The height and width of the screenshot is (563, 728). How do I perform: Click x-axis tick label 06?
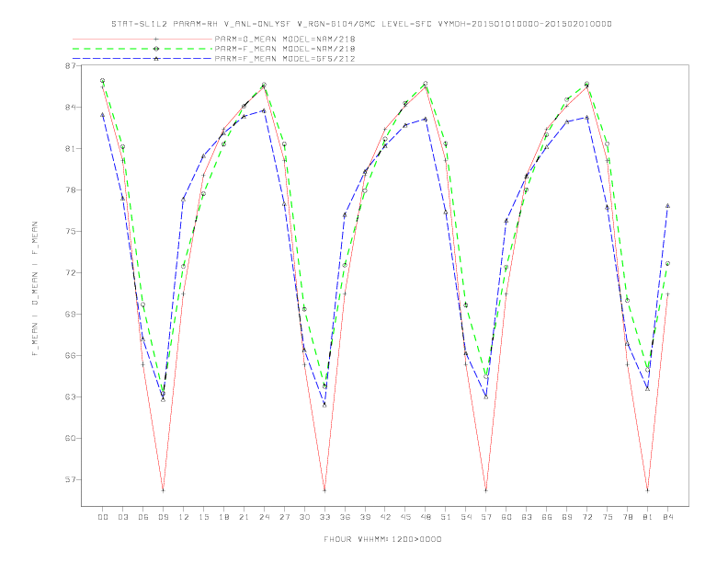click(x=143, y=517)
